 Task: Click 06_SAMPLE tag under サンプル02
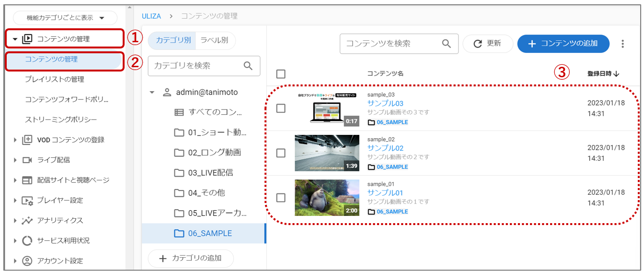388,167
